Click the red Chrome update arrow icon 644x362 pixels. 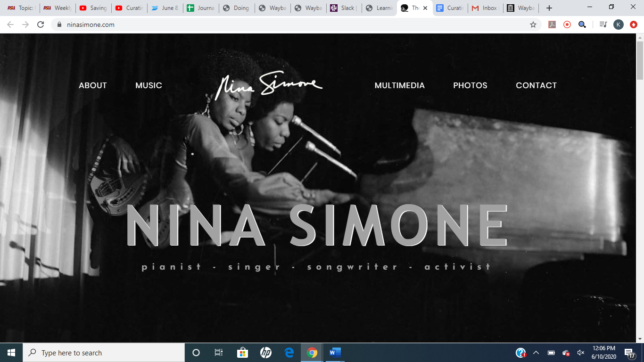[x=634, y=25]
